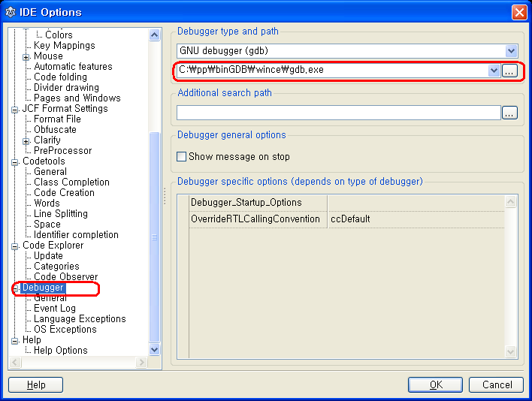Open Event Log under Debugger
Screen dimensions: 532x401
click(x=55, y=308)
